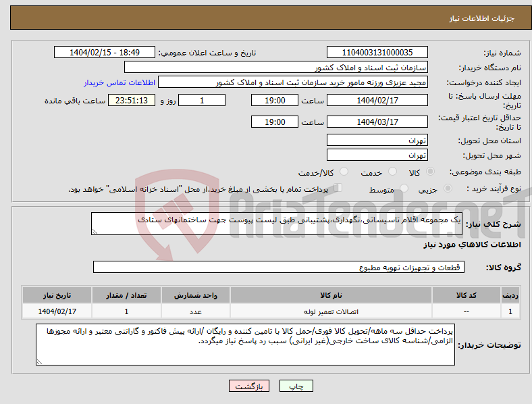Click the price validity date 1404/03/17 field
532x404 pixels.
(377, 122)
